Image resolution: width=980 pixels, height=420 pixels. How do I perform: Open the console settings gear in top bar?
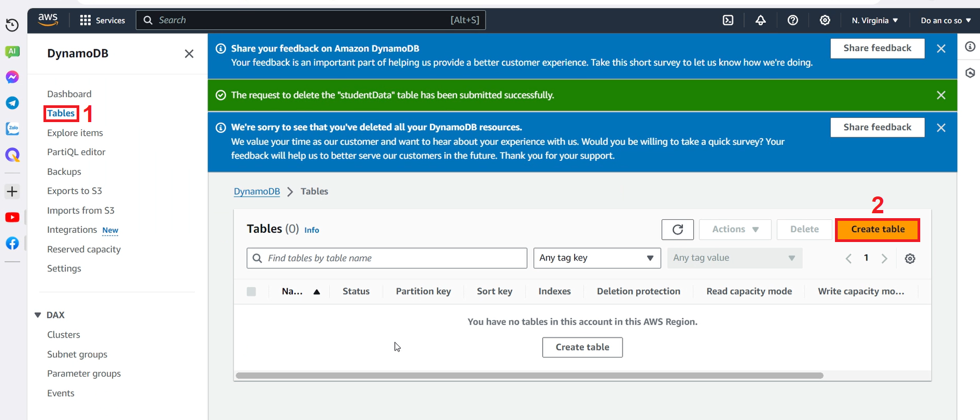(x=825, y=20)
